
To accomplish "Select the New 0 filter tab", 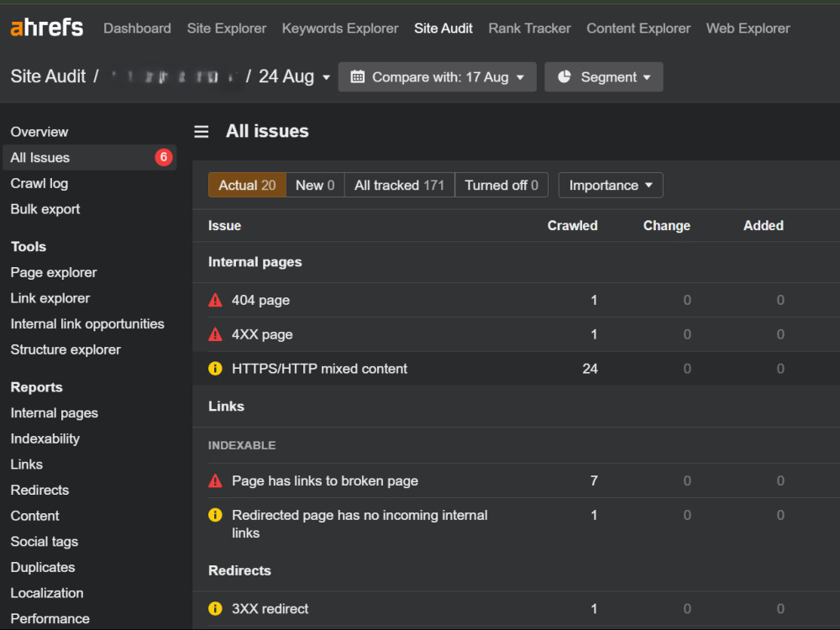I will [x=315, y=185].
